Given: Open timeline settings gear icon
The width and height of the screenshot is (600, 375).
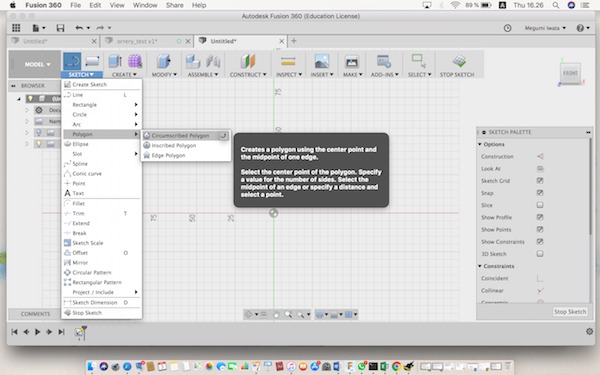Looking at the screenshot, I should coord(590,331).
